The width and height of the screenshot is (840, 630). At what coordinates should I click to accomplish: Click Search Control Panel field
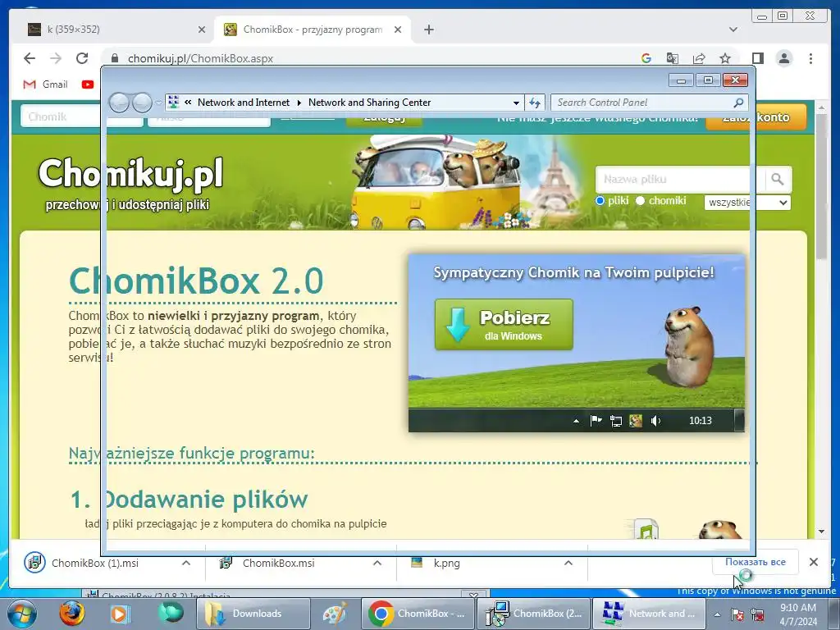(x=649, y=103)
